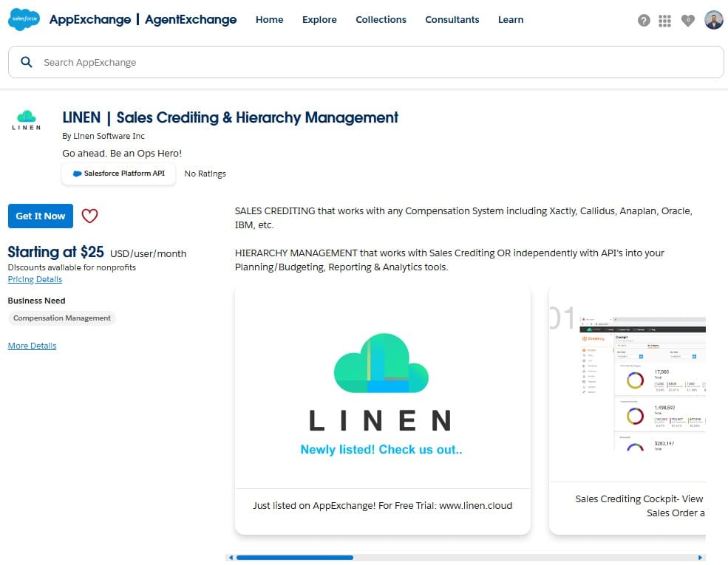Click the Salesforce Platform API badge
This screenshot has height=565, width=728.
(119, 174)
